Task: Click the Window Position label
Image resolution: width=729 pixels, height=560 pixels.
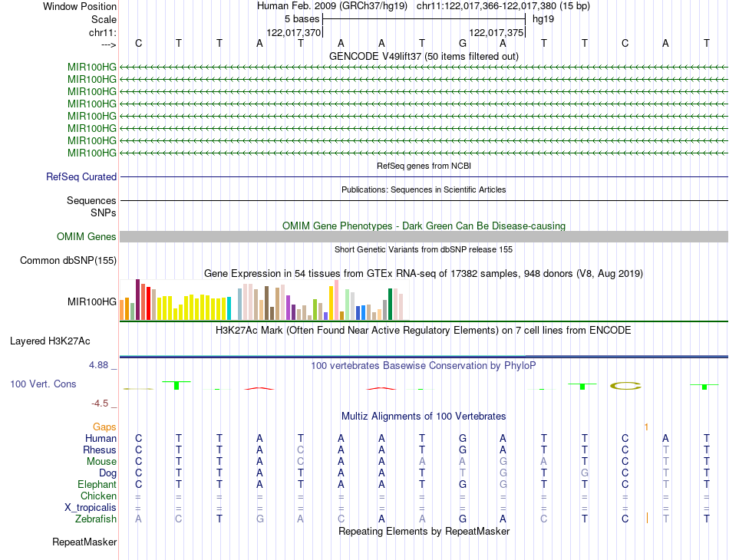Action: [80, 6]
